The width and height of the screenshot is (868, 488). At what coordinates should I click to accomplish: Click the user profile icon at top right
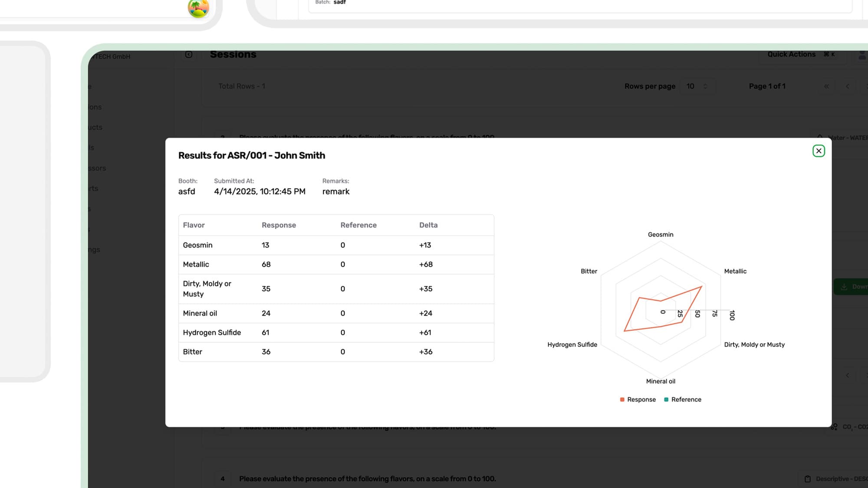862,55
